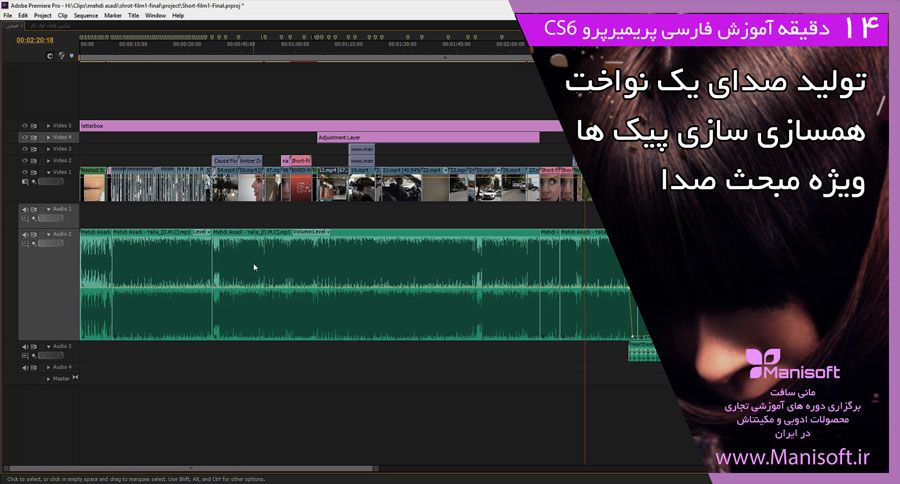900x484 pixels.
Task: Expand the Video 2 track
Action: coord(48,161)
